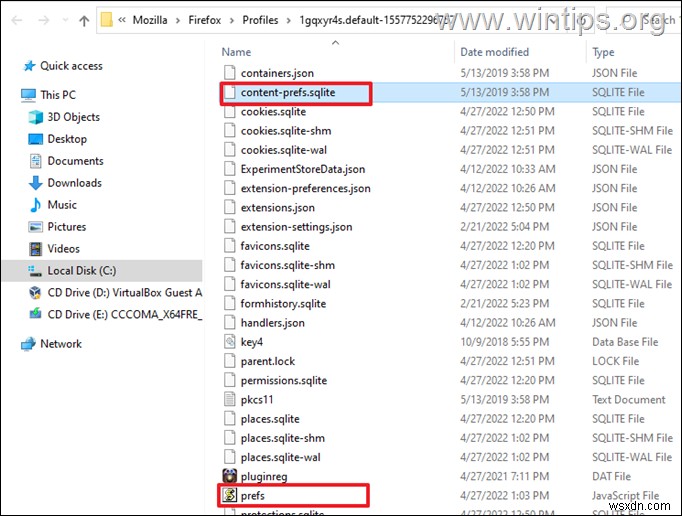This screenshot has height=516, width=682.
Task: Select the formhistory.sqlite file
Action: coord(283,304)
